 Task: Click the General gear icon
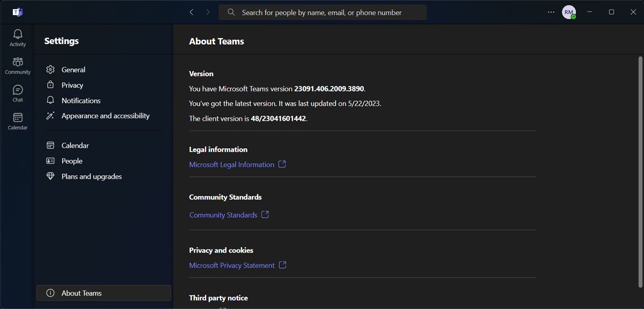pyautogui.click(x=50, y=69)
